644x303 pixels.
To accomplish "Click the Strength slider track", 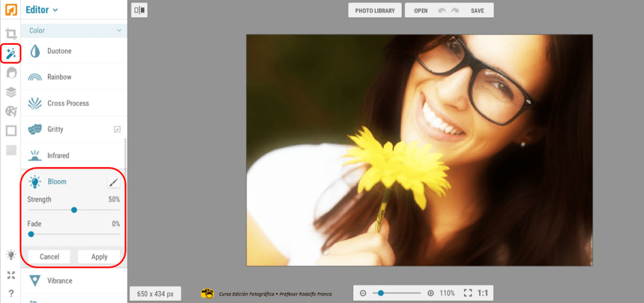I will 94,210.
